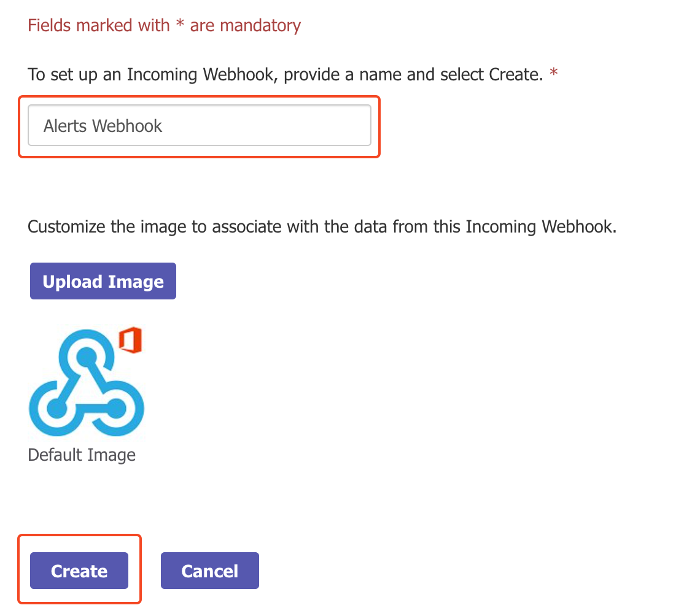Click Create to make the webhook
Screen dimensions: 684x616
(79, 571)
